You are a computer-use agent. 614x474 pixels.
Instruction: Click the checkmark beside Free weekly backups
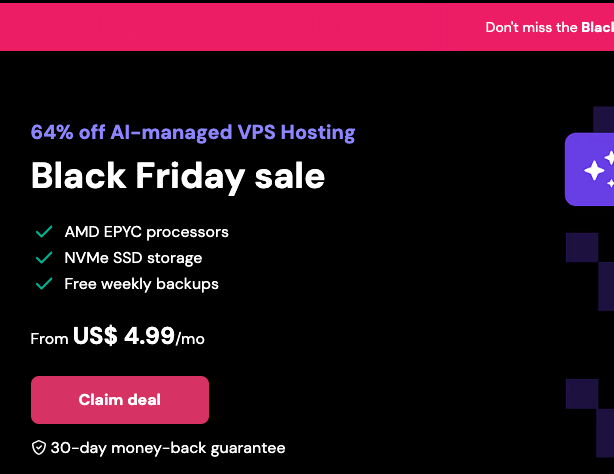click(x=44, y=284)
